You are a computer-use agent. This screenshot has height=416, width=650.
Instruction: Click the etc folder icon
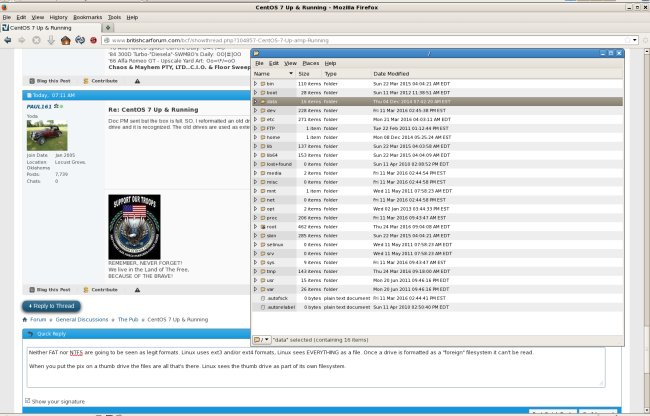click(263, 119)
